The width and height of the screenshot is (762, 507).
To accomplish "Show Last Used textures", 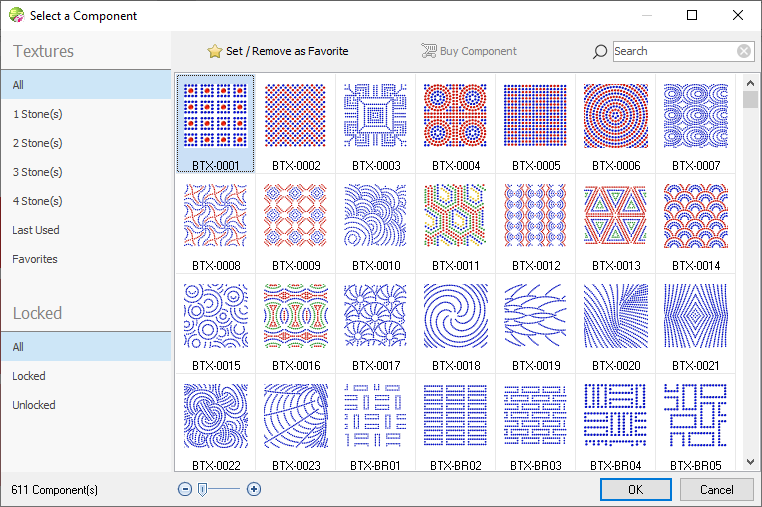I will (x=35, y=230).
